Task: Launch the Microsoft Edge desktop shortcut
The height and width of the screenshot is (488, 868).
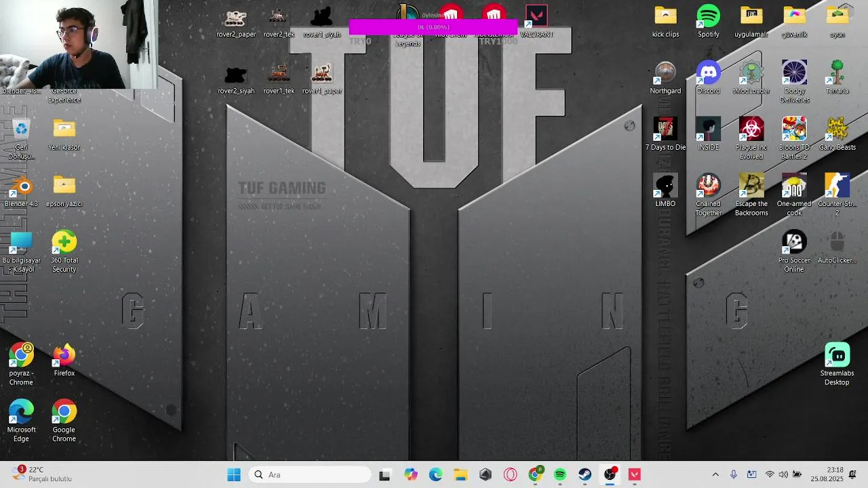Action: (21, 422)
